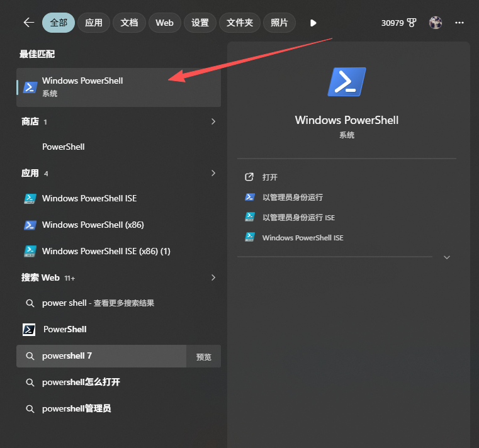Open 'power shell - 查看更多搜索结果' web search
The width and height of the screenshot is (479, 448).
point(118,303)
